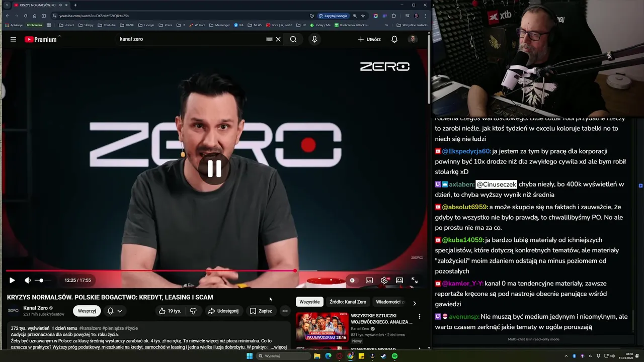The width and height of the screenshot is (644, 362).
Task: Select the Wszystkie chip
Action: [x=309, y=302]
